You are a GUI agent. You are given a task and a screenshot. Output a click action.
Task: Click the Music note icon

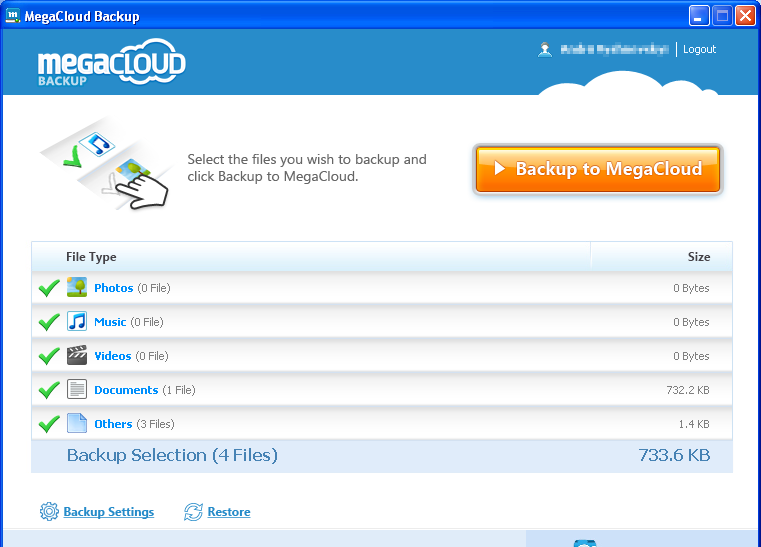click(77, 321)
